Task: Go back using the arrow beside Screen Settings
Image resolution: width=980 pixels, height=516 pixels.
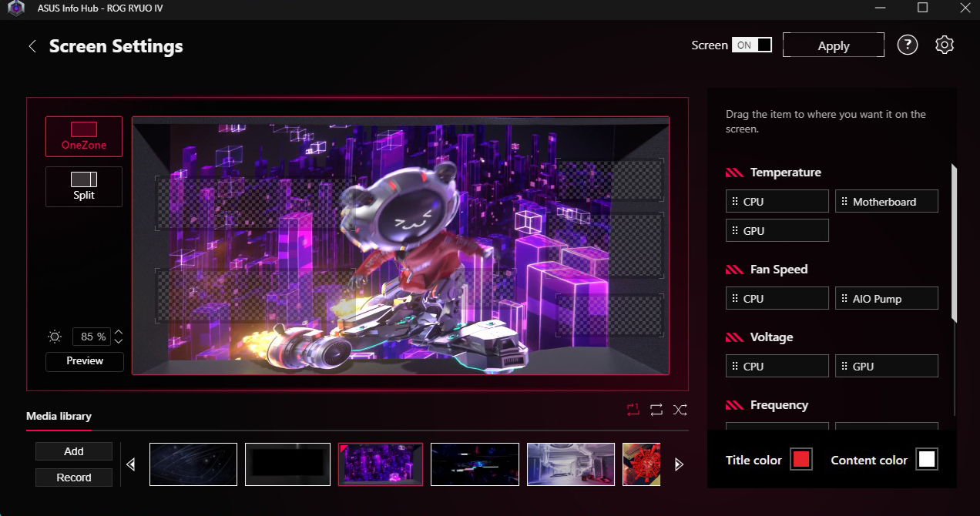Action: tap(32, 46)
